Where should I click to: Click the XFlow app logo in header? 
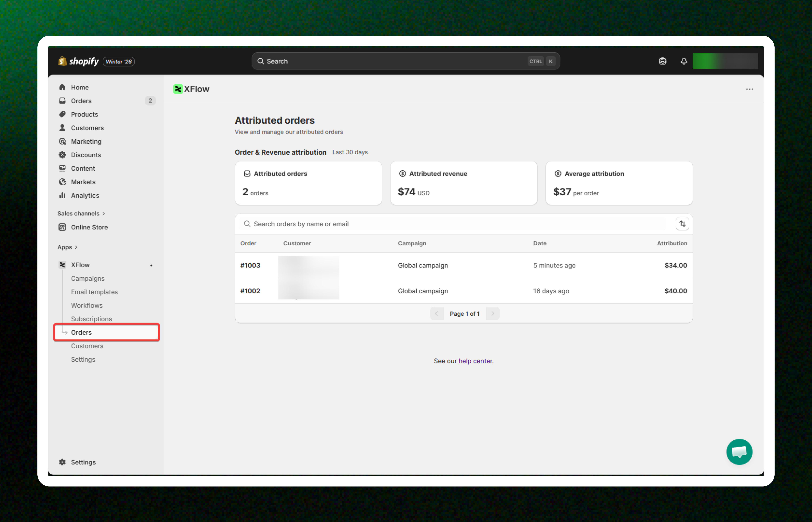tap(178, 89)
